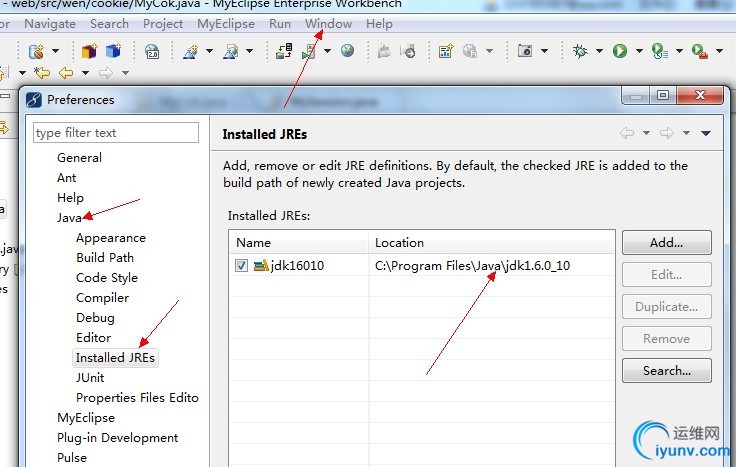This screenshot has width=736, height=467.
Task: Click the yellow Back navigation arrow
Action: coord(66,73)
